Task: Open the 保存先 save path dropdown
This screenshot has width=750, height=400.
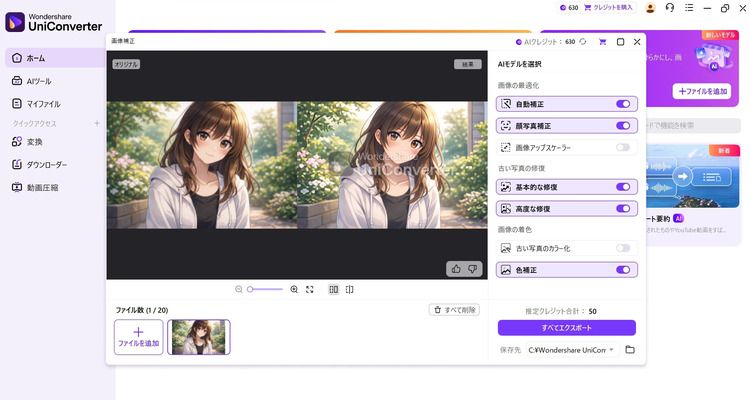Action: click(x=572, y=350)
